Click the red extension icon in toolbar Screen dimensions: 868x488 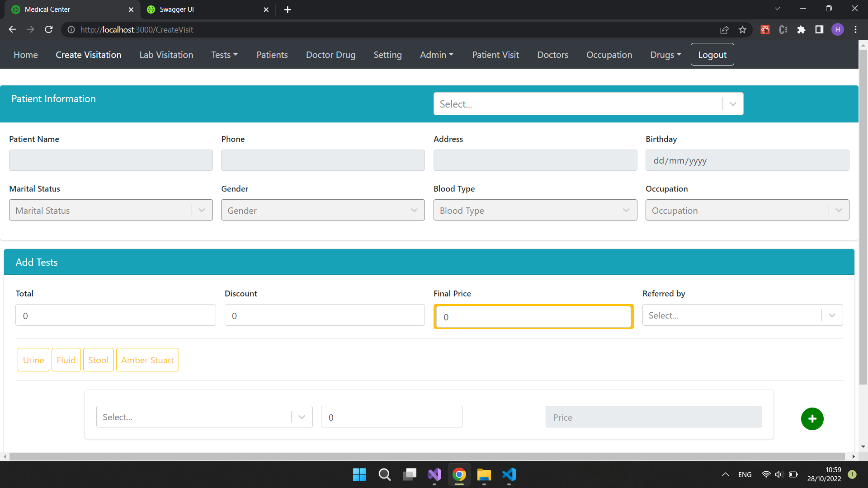[765, 29]
